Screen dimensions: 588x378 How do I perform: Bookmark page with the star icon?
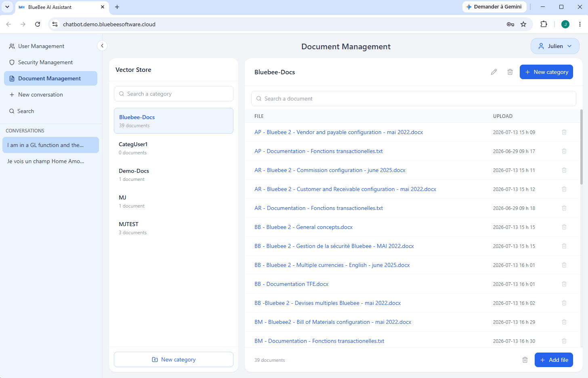(523, 24)
